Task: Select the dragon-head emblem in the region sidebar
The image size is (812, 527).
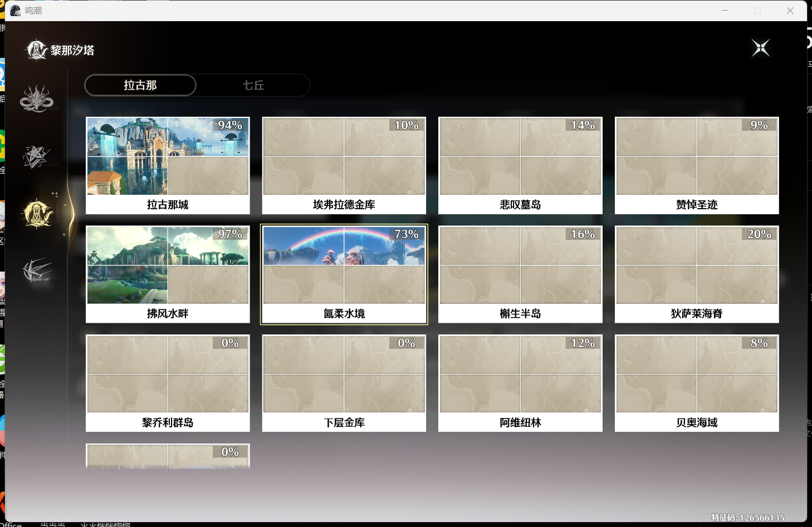Action: (37, 99)
